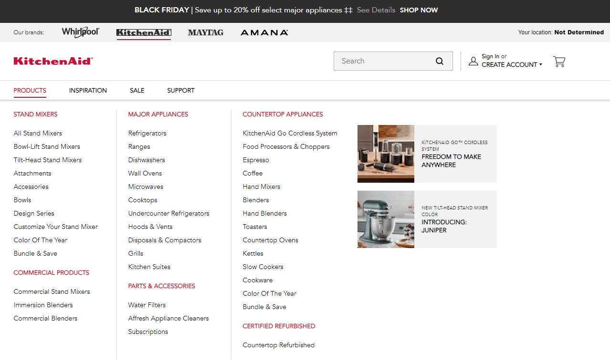The height and width of the screenshot is (364, 610).
Task: Open See Details in promo banner
Action: point(376,10)
